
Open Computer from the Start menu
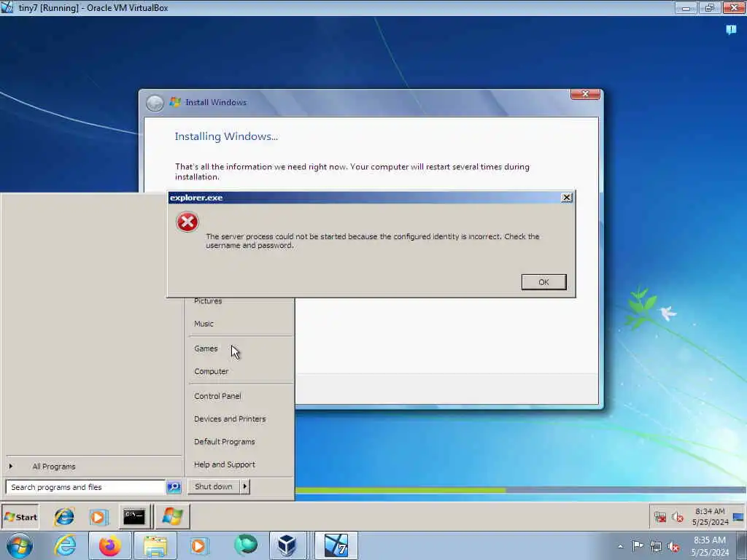211,371
